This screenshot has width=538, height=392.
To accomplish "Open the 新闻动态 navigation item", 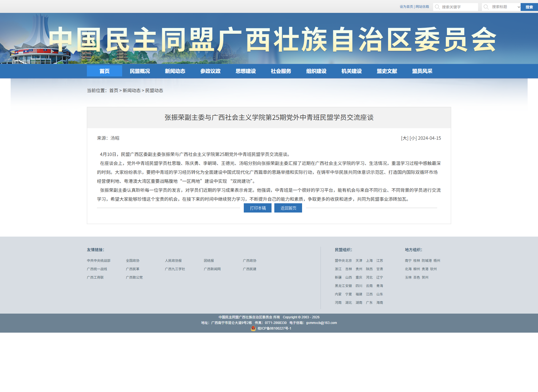I will pos(175,71).
